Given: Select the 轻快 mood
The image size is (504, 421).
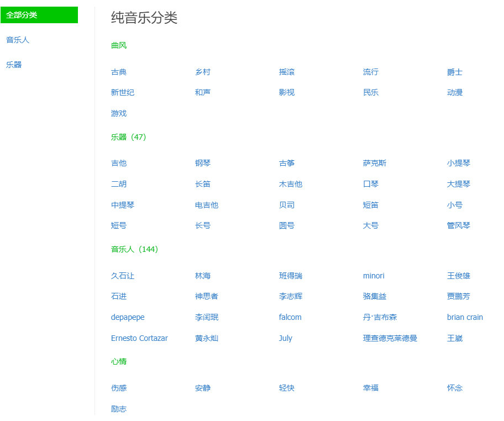Looking at the screenshot, I should (287, 388).
